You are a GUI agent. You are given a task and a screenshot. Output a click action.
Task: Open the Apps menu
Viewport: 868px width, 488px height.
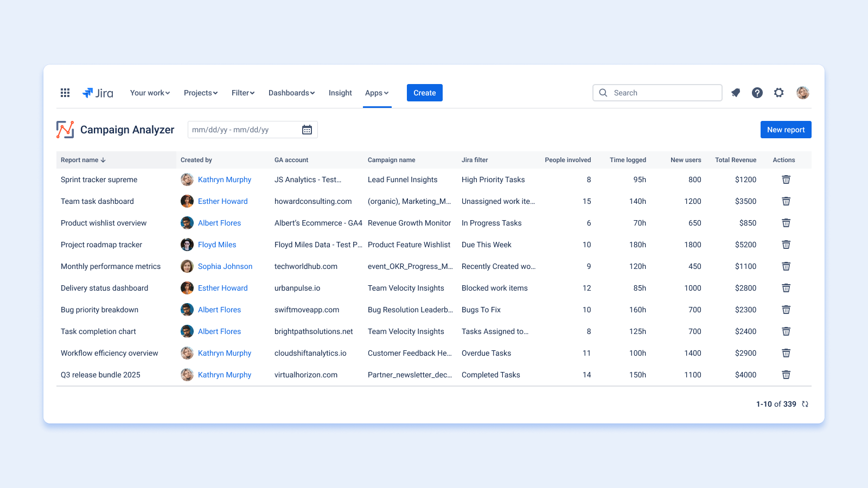[x=377, y=93]
